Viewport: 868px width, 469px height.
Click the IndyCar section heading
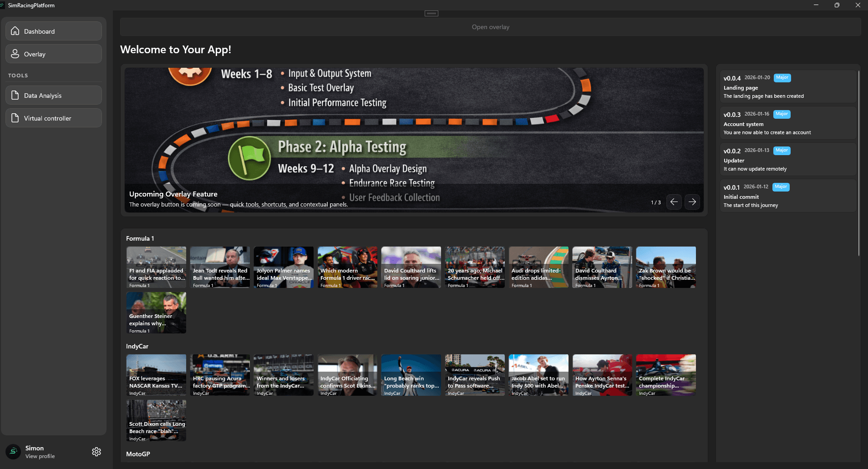(137, 346)
